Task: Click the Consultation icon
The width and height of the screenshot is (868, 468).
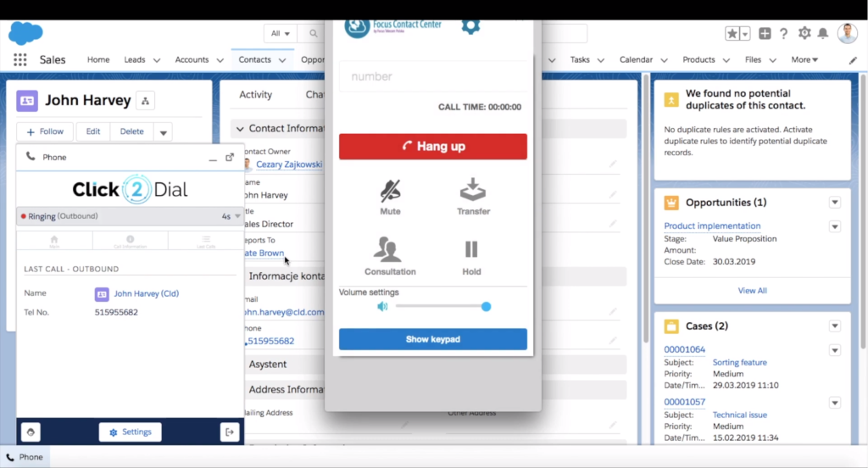Action: 390,249
